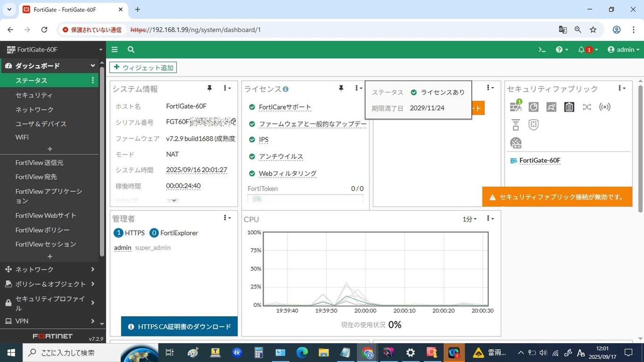This screenshot has height=362, width=644.
Task: Toggle pin on ライセンス widget
Action: tap(341, 88)
